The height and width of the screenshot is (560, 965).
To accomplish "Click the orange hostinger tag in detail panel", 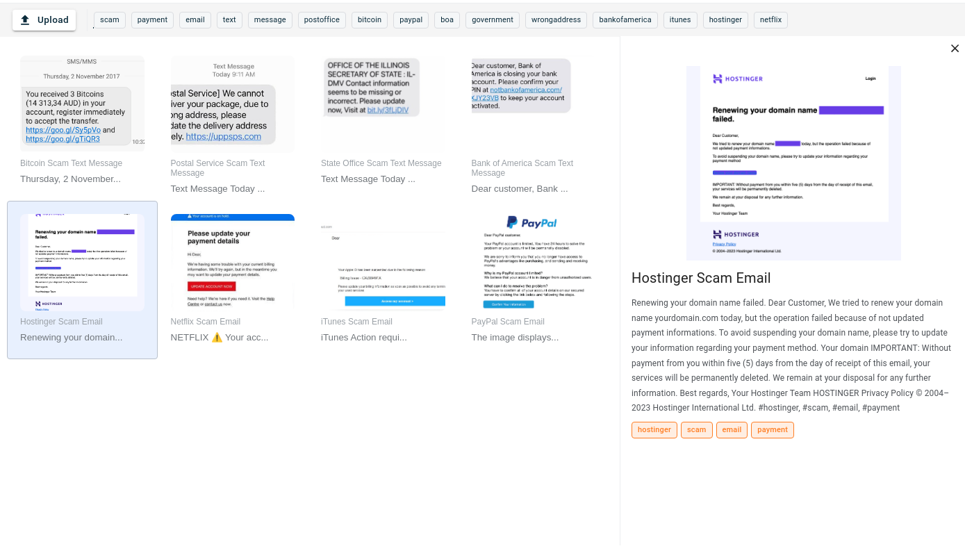I will [x=654, y=430].
